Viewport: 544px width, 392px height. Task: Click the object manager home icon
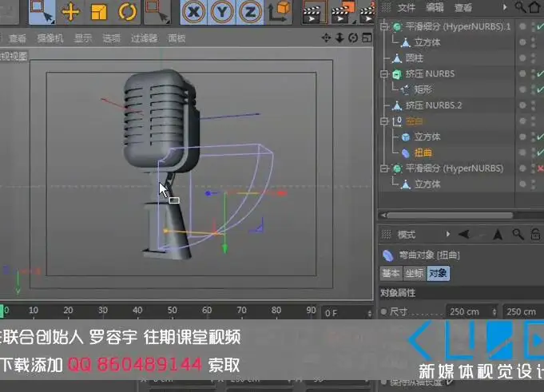535,7
